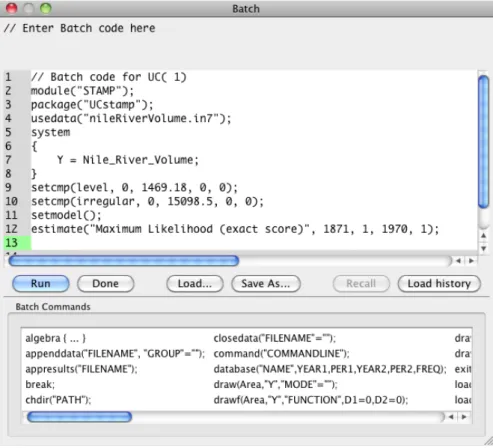Viewport: 493px width, 448px height.
Task: Select the drawf(Area,"Y","FUNCTION",...) command
Action: tap(311, 400)
